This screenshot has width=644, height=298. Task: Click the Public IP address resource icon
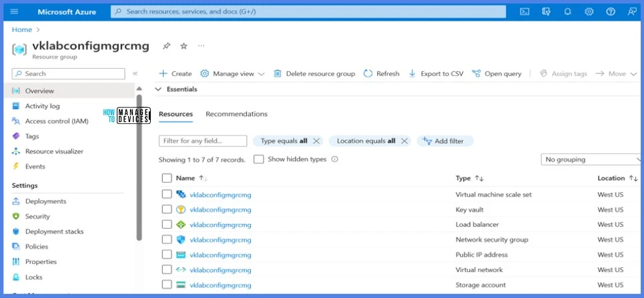(x=181, y=255)
